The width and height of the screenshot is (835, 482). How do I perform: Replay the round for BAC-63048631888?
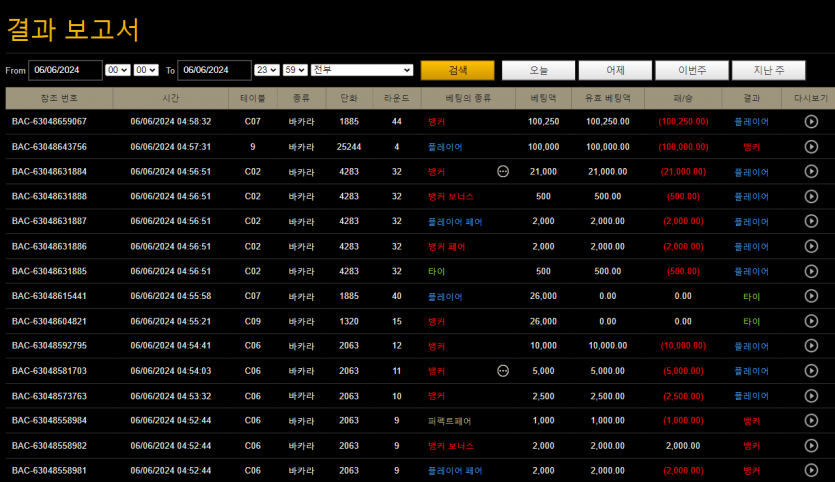(x=811, y=196)
